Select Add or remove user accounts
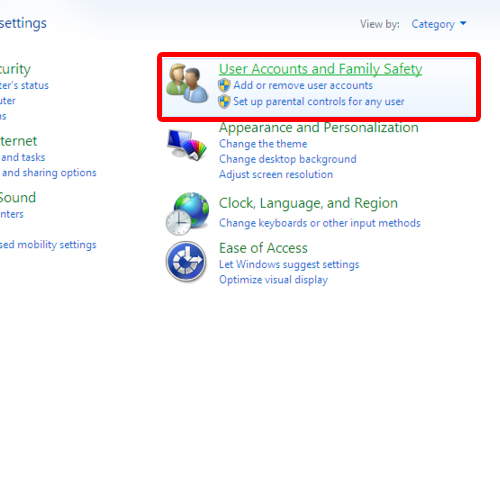500x500 pixels. coord(303,85)
